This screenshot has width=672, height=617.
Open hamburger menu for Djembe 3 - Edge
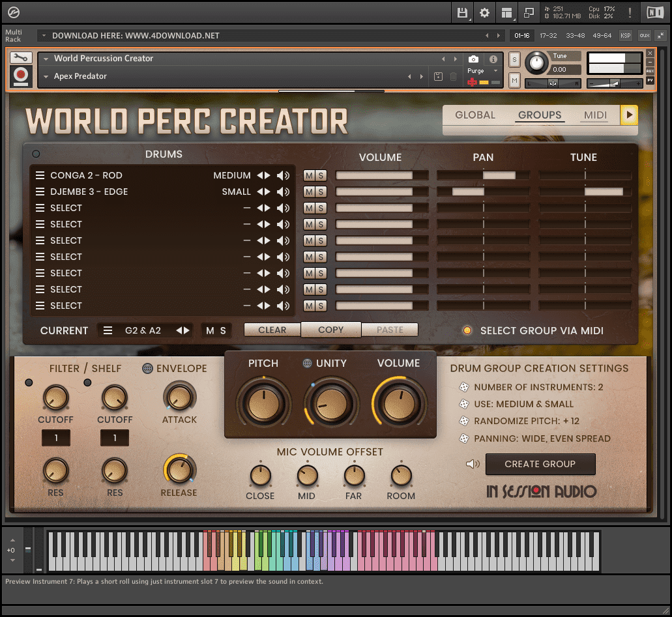(x=40, y=192)
